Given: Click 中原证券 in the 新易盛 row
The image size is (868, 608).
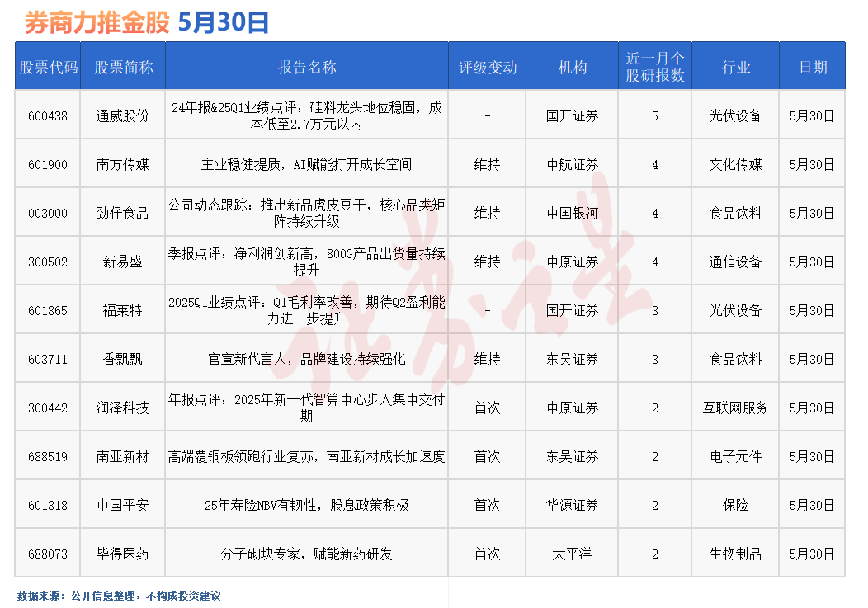Looking at the screenshot, I should tap(573, 262).
